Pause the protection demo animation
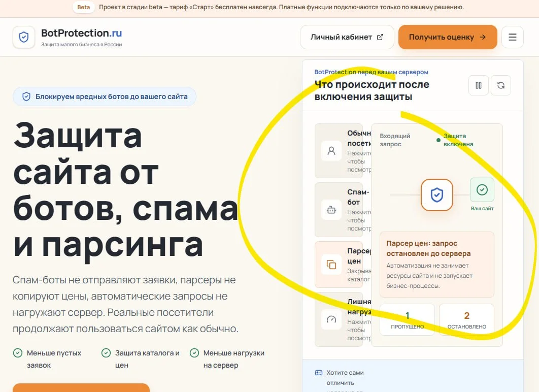 coord(479,85)
